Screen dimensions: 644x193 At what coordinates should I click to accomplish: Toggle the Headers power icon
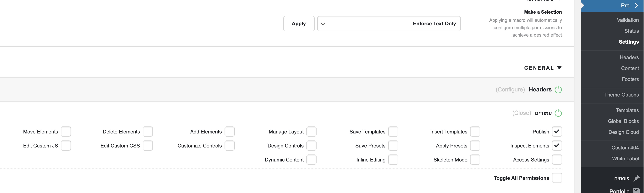click(x=558, y=89)
